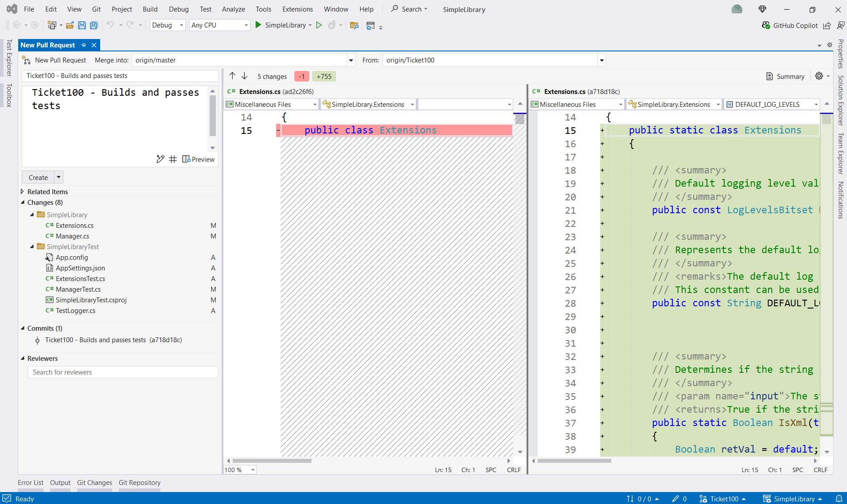Collapse the SimpleLibraryTest folder node
847x504 pixels.
click(x=32, y=246)
